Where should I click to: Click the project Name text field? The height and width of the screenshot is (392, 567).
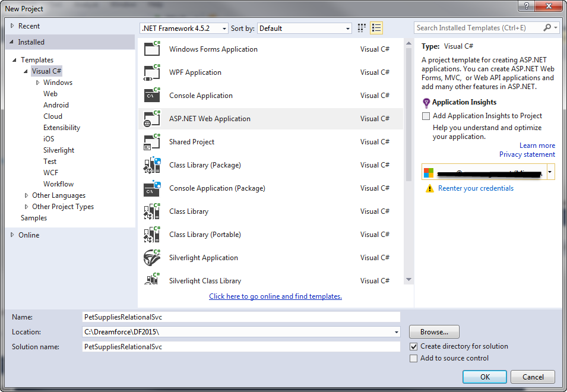(x=240, y=317)
